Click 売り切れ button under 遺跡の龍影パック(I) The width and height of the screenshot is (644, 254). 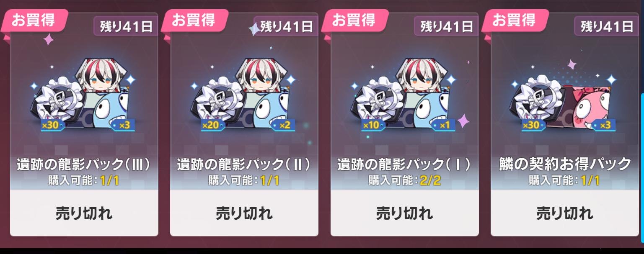(x=405, y=213)
